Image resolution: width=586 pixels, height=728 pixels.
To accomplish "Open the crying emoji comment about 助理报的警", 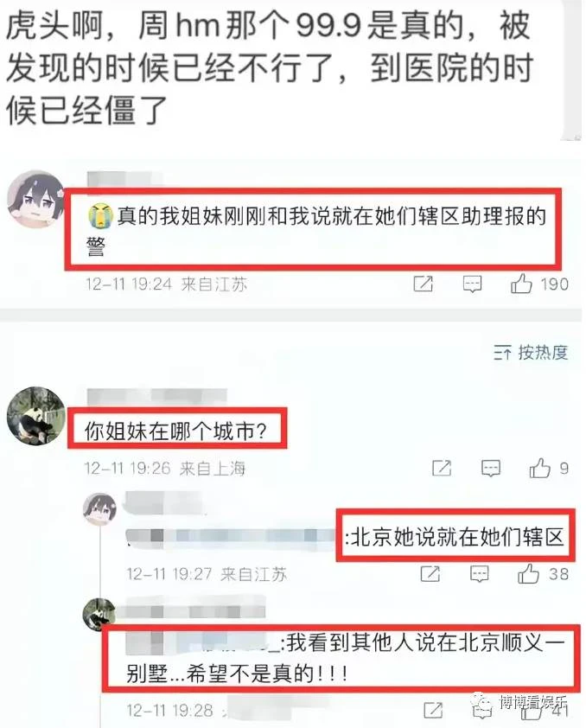I will click(x=317, y=230).
